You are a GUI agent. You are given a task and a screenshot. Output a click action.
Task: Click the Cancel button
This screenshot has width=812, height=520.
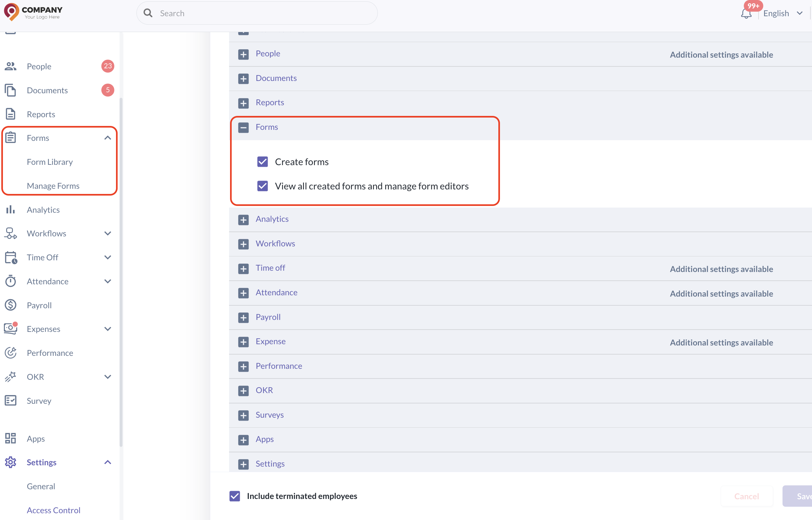[x=746, y=496]
